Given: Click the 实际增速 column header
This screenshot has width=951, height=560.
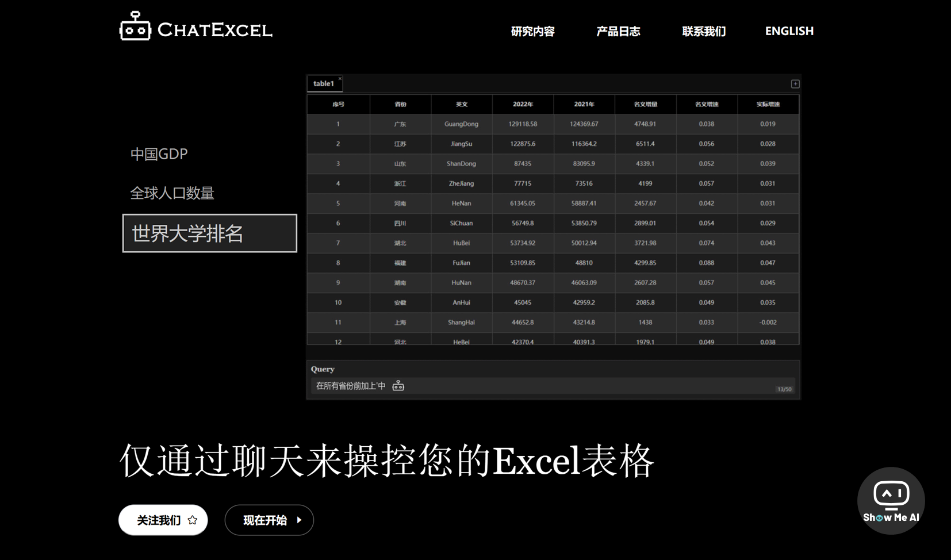Looking at the screenshot, I should point(768,104).
